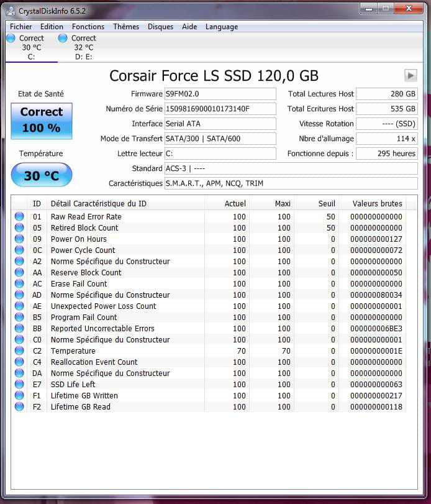Click status orb of SSD Life Left
This screenshot has width=431, height=504.
pos(19,384)
